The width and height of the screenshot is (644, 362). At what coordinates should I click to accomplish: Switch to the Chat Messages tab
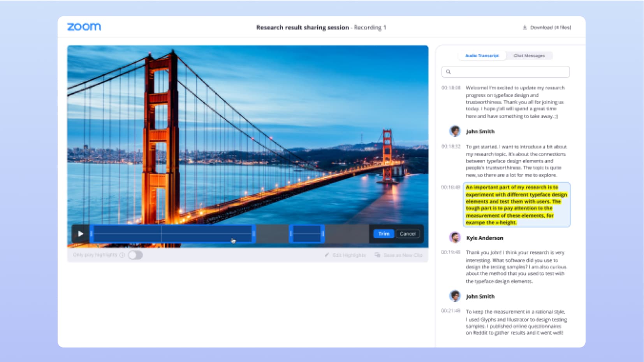(x=529, y=56)
